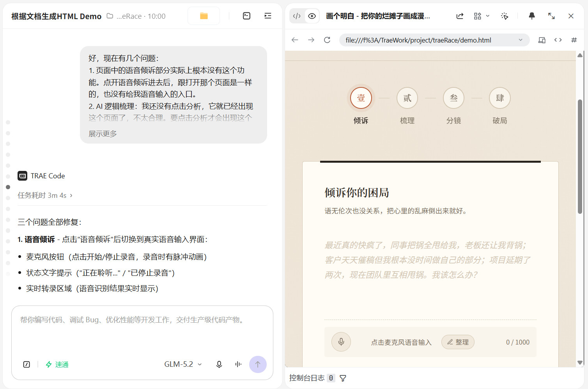
Task: Click the audio waveform icon
Action: (x=238, y=364)
